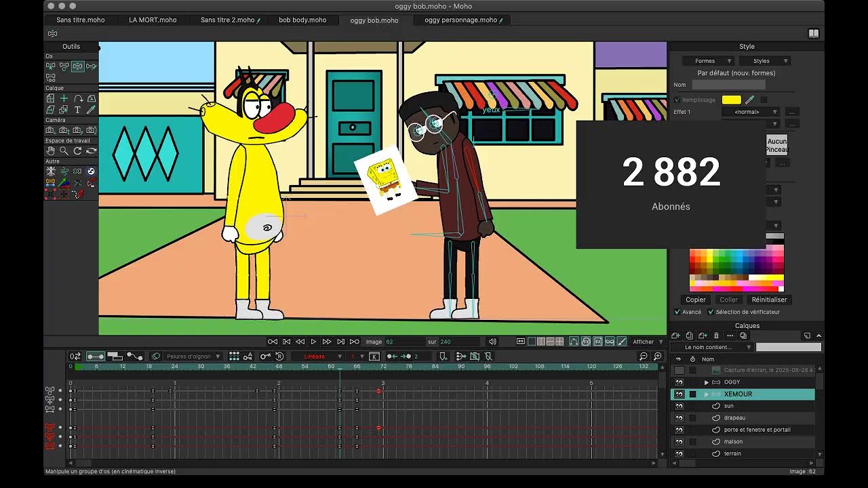Viewport: 868px width, 488px height.
Task: Open the Linéaire interpolation dropdown
Action: click(319, 357)
